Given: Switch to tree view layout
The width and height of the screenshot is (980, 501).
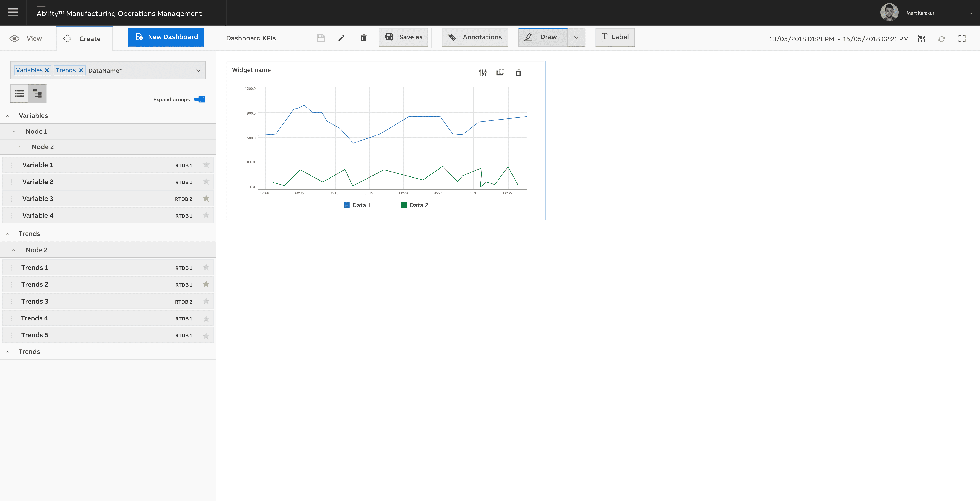Looking at the screenshot, I should (37, 94).
